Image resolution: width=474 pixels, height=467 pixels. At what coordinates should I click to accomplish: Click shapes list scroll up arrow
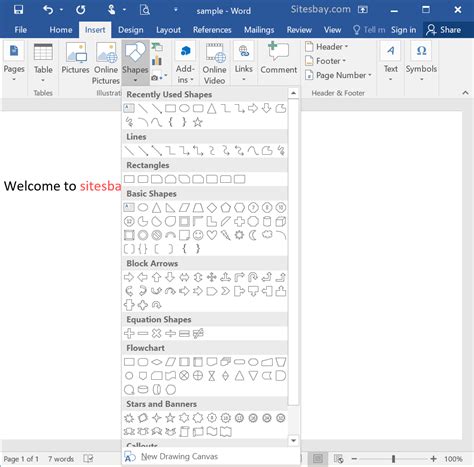click(x=293, y=93)
